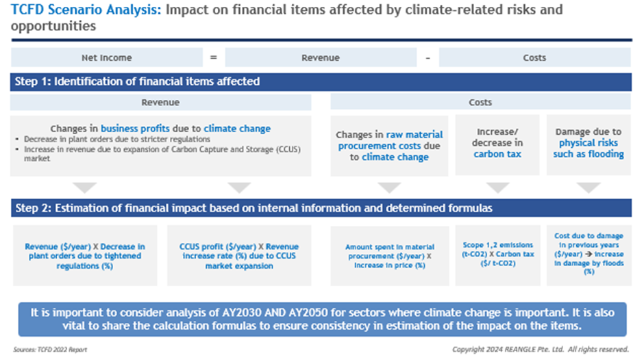Image resolution: width=644 pixels, height=362 pixels.
Task: Select the Net Income box
Action: [x=106, y=58]
